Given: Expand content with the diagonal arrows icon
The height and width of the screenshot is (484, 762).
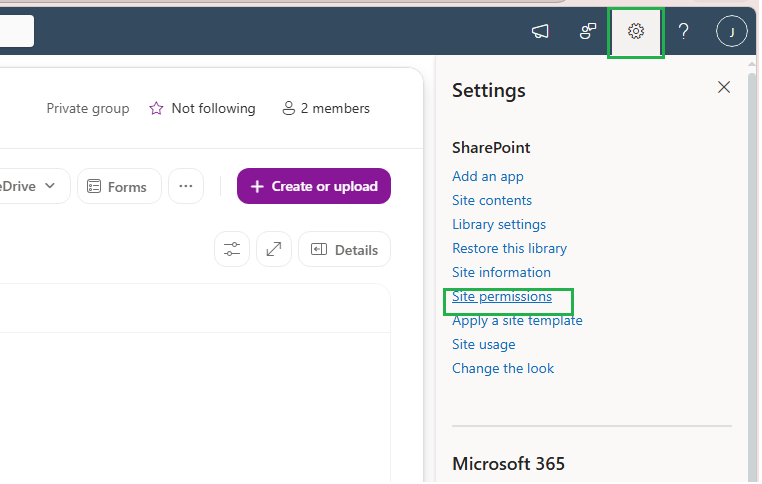Looking at the screenshot, I should tap(275, 250).
